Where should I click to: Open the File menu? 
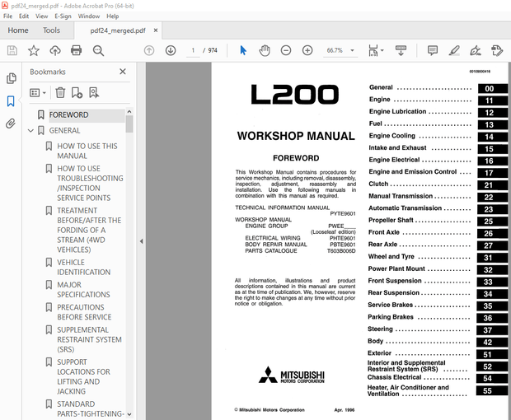point(7,16)
